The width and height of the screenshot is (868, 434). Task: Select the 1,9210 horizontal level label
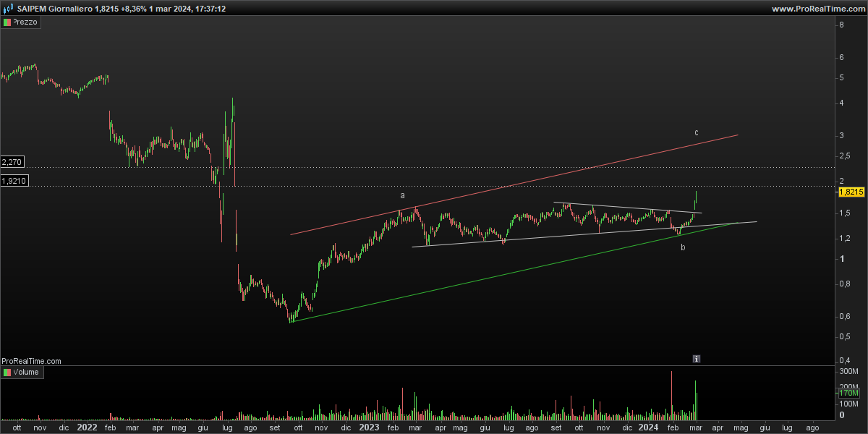(14, 181)
